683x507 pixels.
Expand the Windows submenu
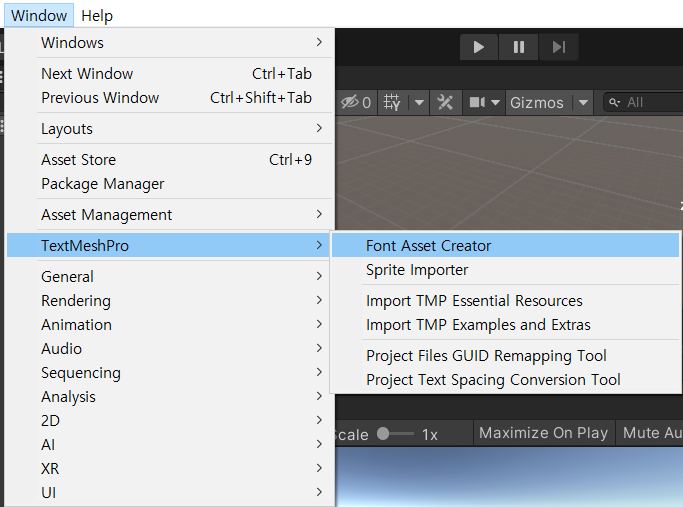pos(170,43)
